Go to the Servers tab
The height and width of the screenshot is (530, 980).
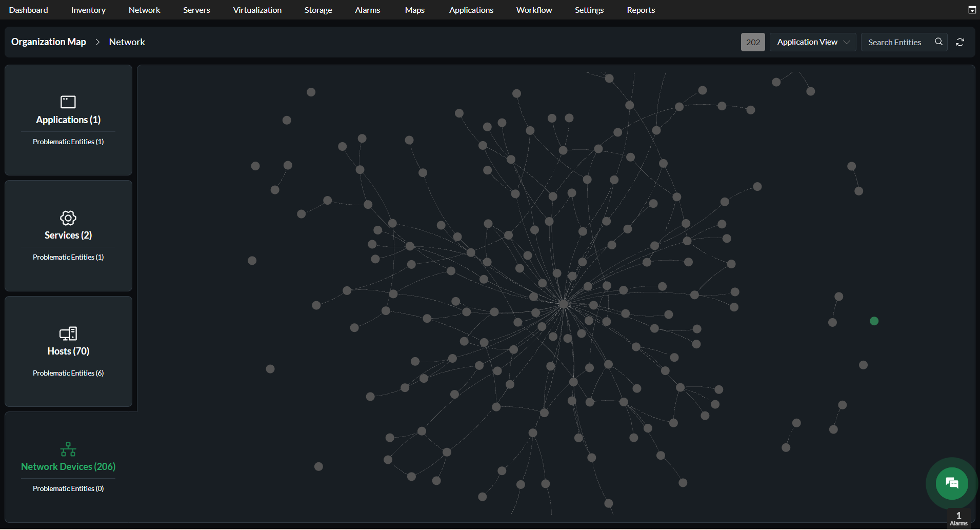click(x=196, y=10)
